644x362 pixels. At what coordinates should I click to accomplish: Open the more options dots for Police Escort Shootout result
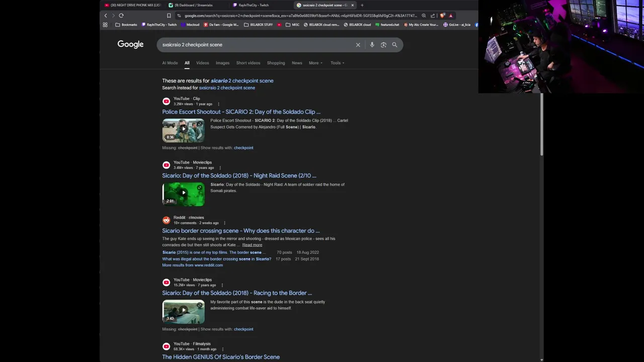click(x=218, y=104)
